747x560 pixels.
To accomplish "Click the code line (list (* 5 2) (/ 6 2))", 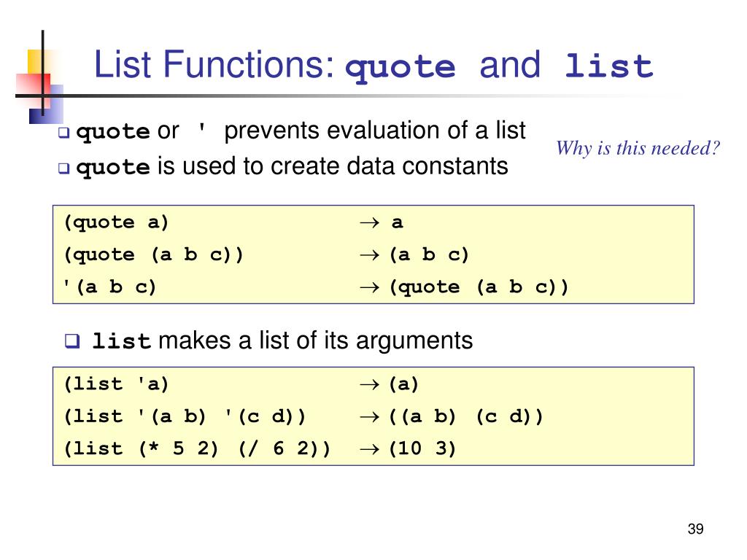I will click(197, 449).
